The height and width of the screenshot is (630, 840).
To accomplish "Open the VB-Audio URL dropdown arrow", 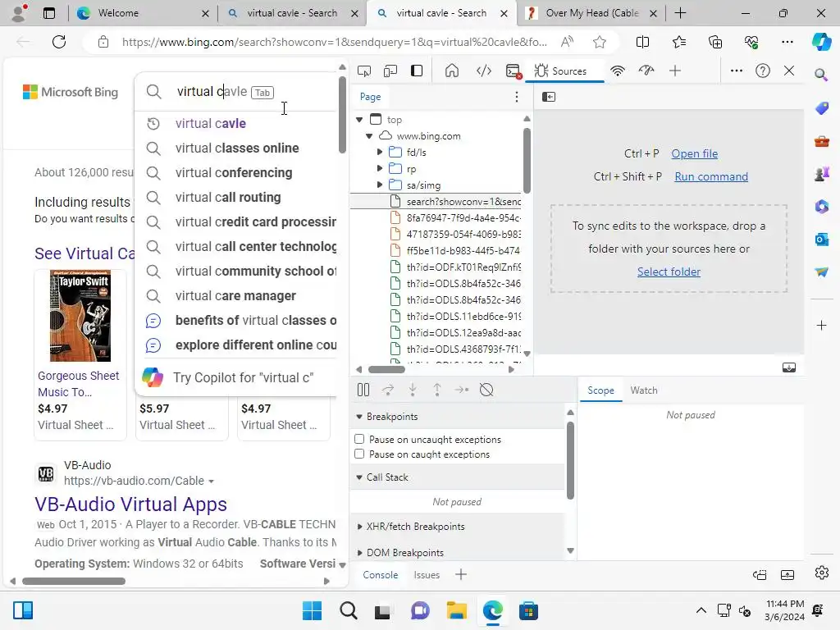I will (x=211, y=482).
